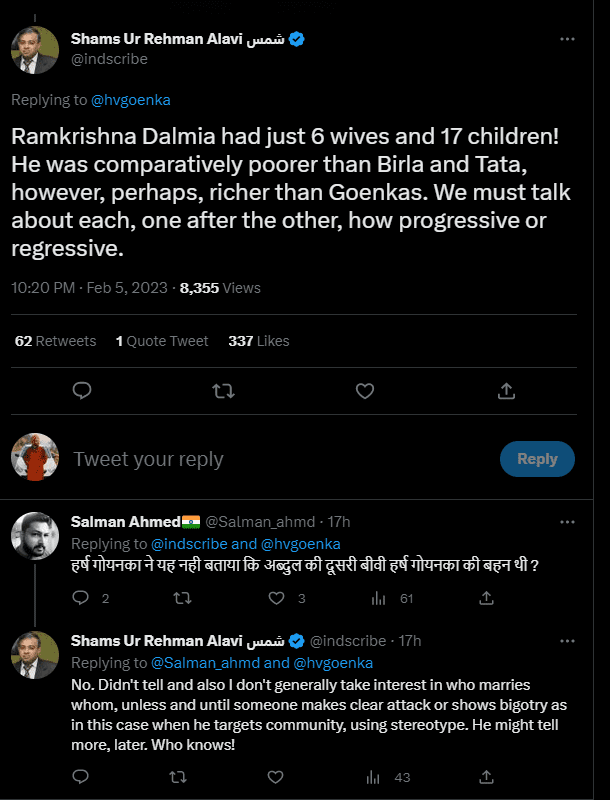View the 1 Quote Tweet
The height and width of the screenshot is (800, 610).
pyautogui.click(x=162, y=341)
